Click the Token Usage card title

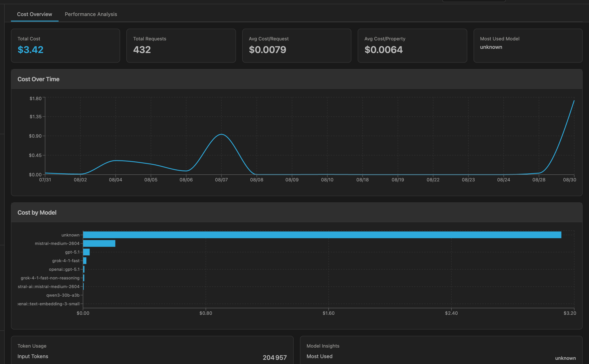tap(32, 346)
